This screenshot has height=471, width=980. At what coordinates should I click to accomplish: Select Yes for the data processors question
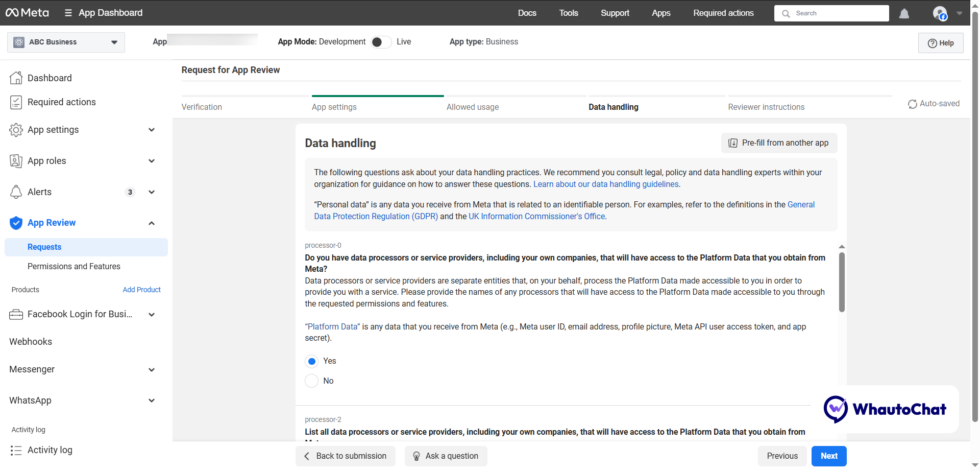click(x=311, y=361)
